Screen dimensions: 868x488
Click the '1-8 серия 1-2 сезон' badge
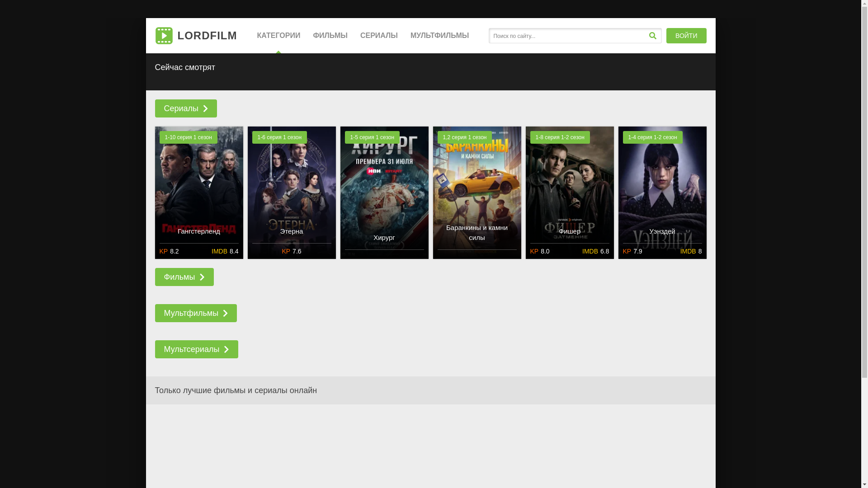(x=560, y=137)
